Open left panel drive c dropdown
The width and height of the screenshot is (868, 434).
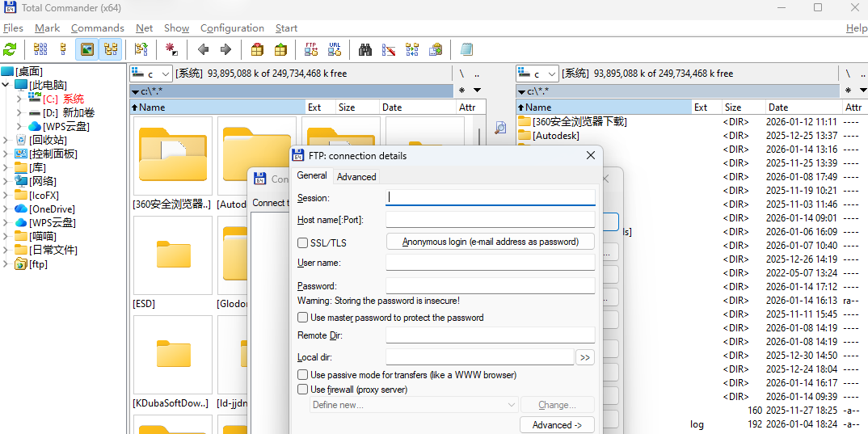point(151,74)
